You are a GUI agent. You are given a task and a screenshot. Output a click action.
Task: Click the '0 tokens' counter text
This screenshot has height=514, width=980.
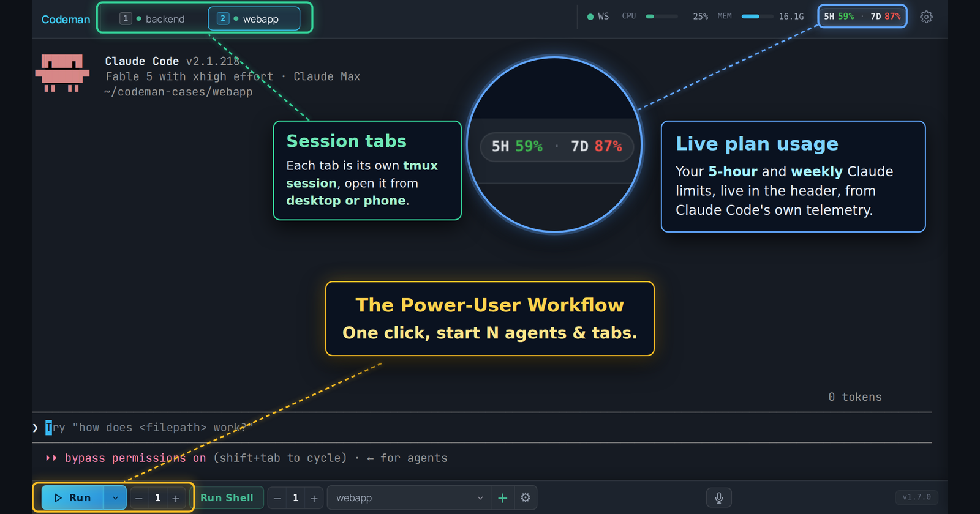click(855, 397)
